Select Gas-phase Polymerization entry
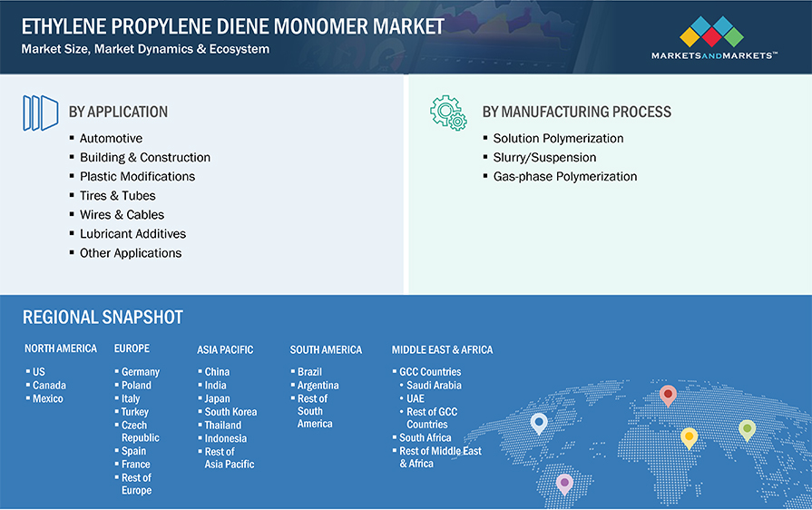Screen dimensions: 812x510 click(x=564, y=177)
